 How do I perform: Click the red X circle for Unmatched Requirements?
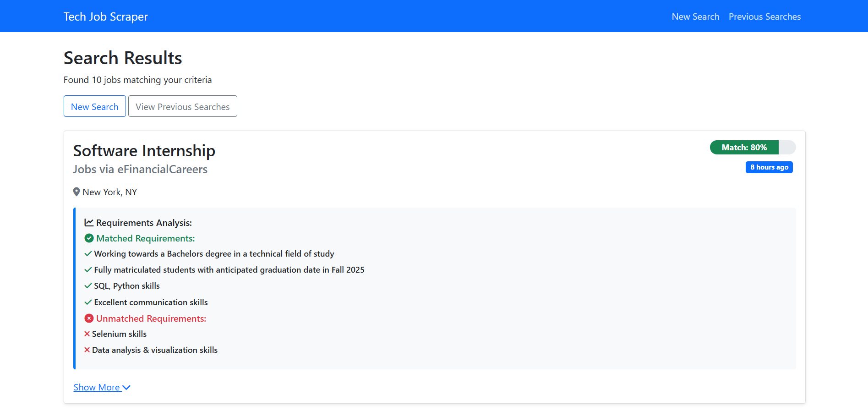point(89,318)
